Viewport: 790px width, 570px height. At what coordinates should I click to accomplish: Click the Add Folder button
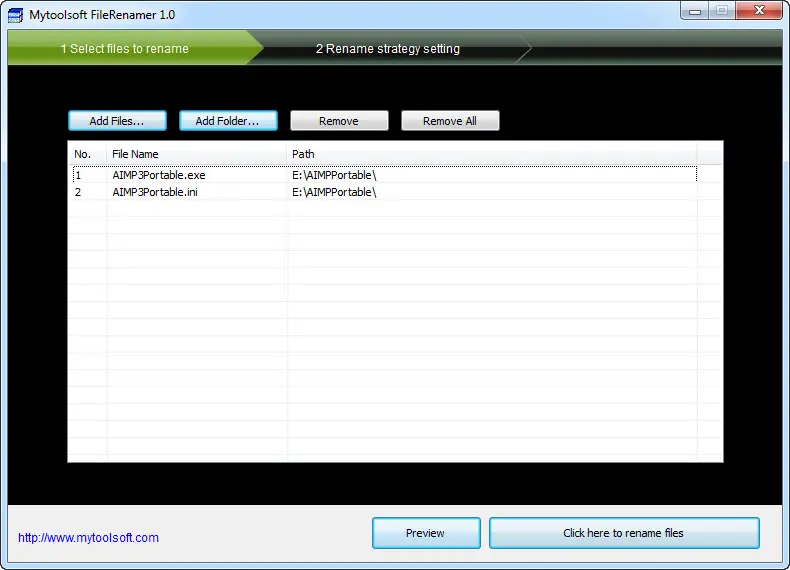pyautogui.click(x=228, y=121)
